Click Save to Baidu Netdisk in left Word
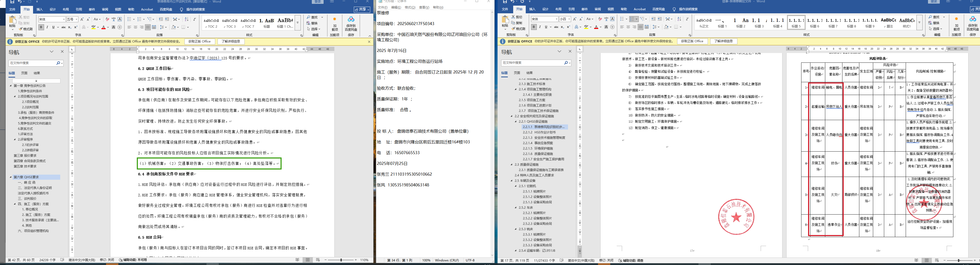Screen dimensions: 980x265 [x=351, y=24]
